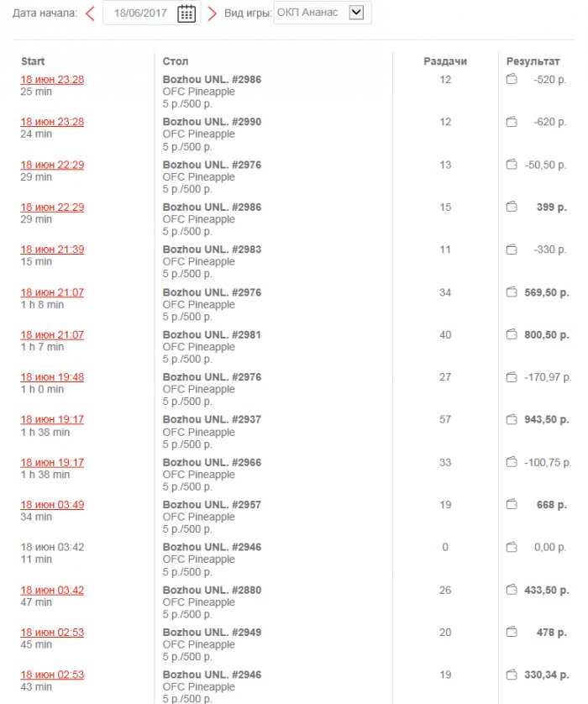Open the 18 июн 21:39 session link

pos(52,250)
